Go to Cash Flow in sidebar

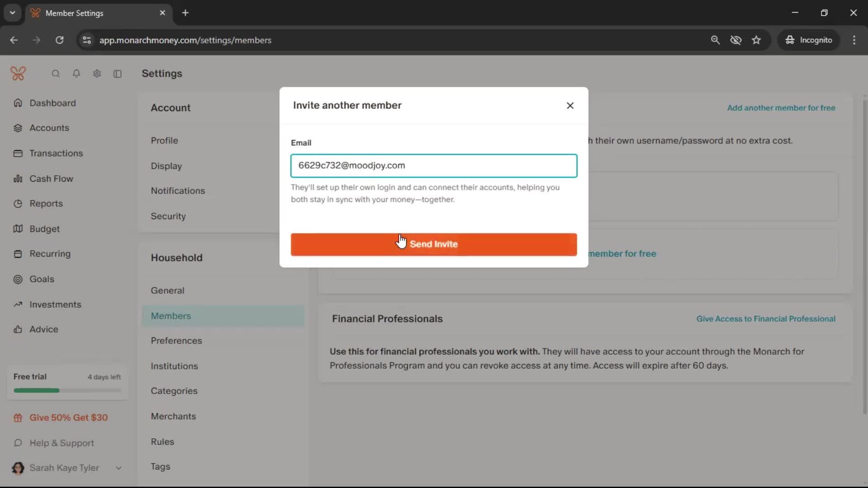click(51, 179)
